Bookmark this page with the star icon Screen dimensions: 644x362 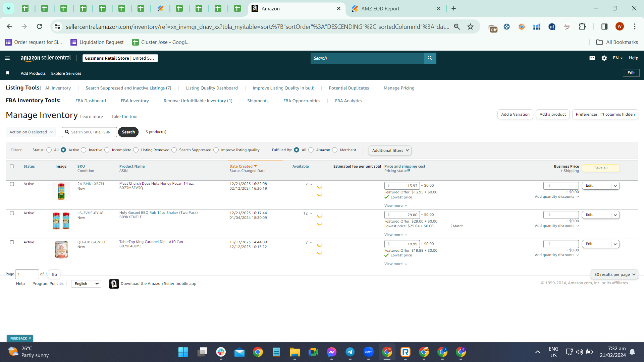point(471,26)
